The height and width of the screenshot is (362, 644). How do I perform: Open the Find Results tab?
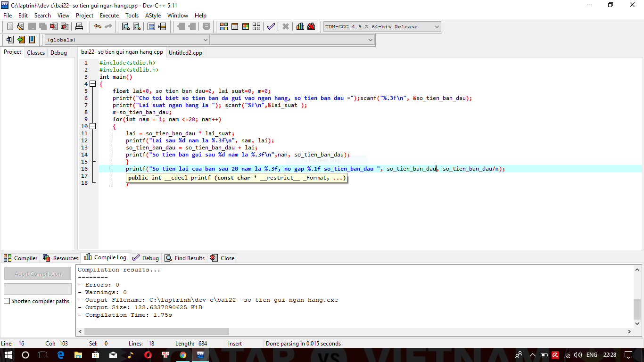184,258
